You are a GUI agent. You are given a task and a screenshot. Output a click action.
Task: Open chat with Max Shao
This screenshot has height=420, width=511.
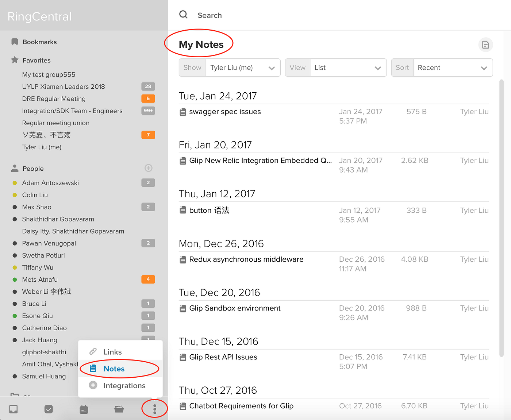pyautogui.click(x=36, y=207)
